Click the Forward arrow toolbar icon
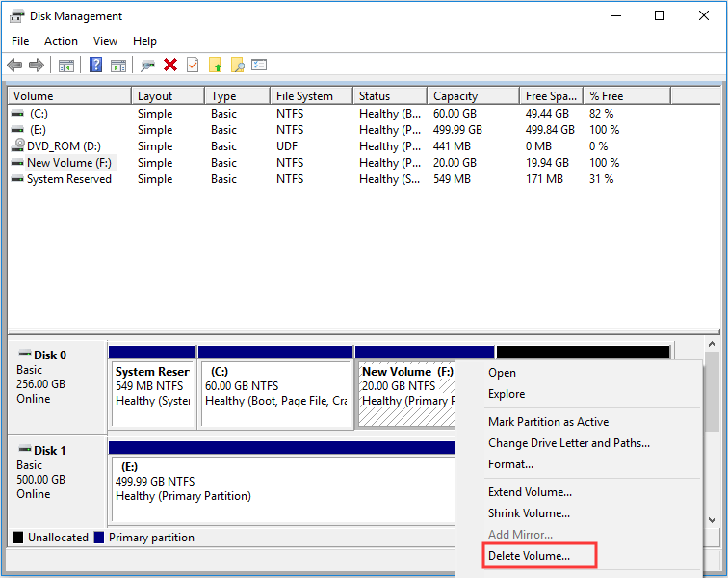The image size is (728, 578). (x=37, y=66)
